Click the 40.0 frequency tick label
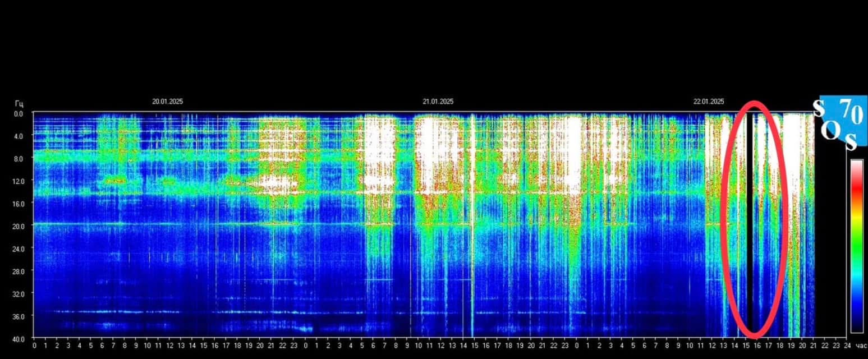 pyautogui.click(x=18, y=339)
